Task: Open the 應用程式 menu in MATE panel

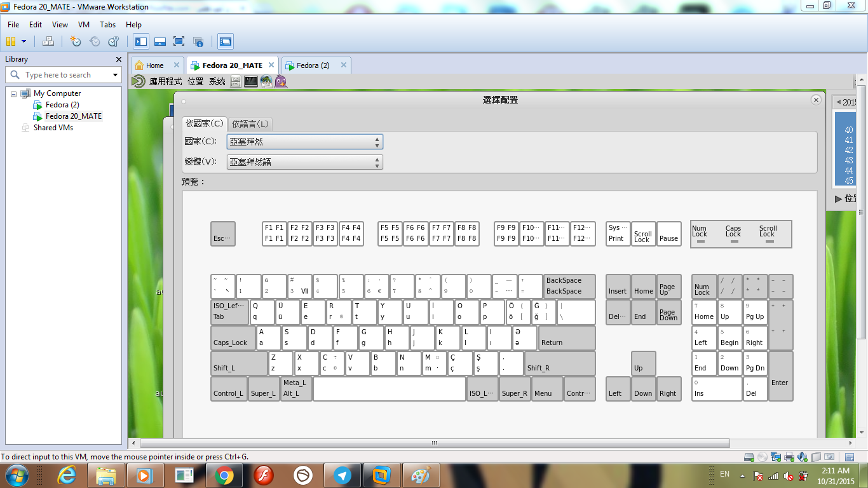Action: pos(165,81)
